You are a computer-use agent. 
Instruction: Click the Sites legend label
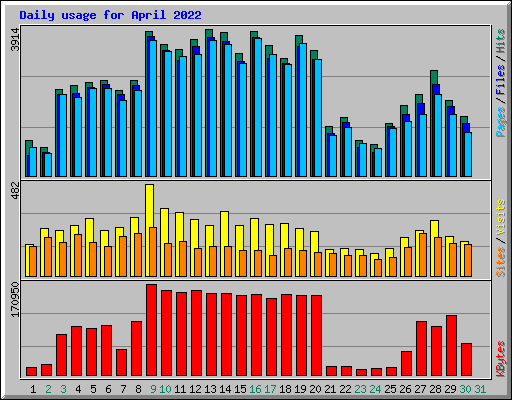(500, 262)
